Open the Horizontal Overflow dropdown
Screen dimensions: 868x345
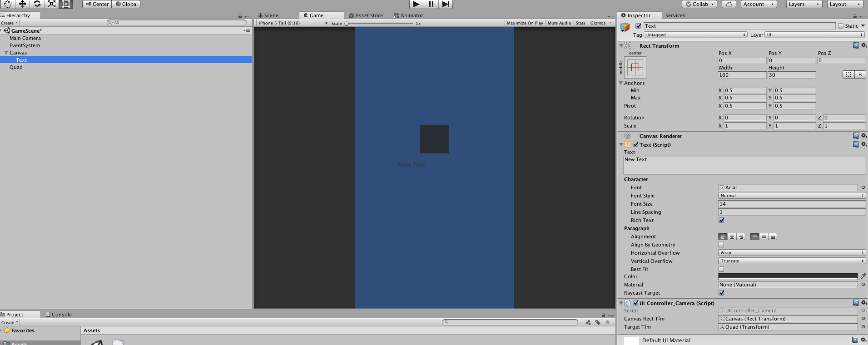coord(792,253)
